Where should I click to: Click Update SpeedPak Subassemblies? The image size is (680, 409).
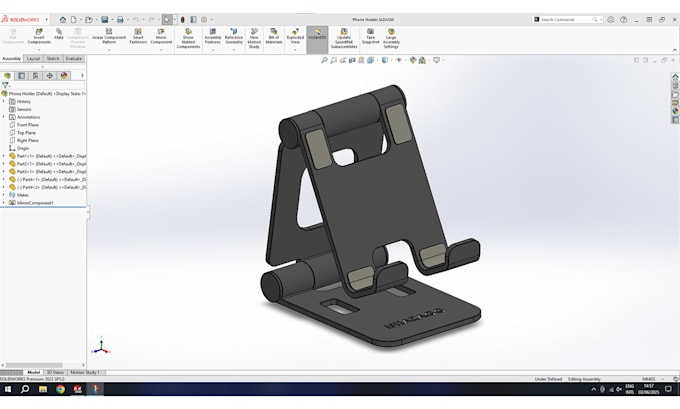(344, 39)
